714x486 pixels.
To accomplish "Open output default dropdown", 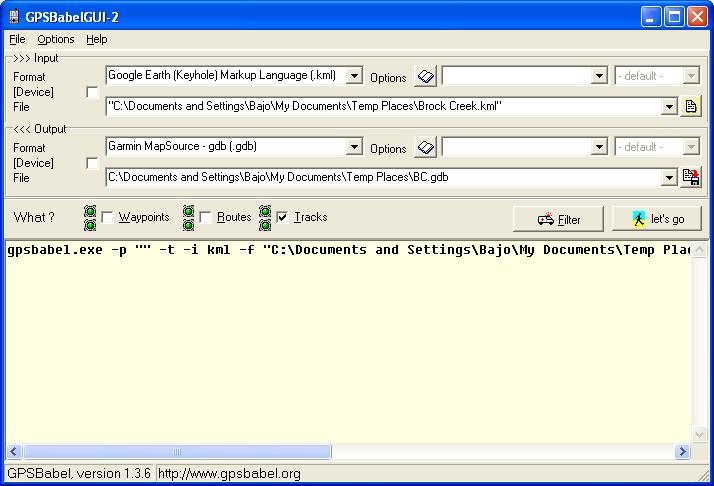I will (x=691, y=147).
